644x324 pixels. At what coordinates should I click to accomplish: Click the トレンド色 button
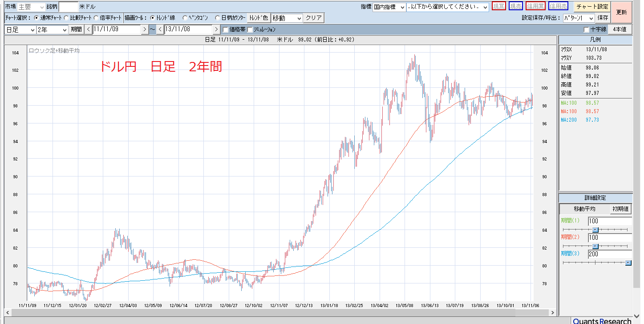259,18
